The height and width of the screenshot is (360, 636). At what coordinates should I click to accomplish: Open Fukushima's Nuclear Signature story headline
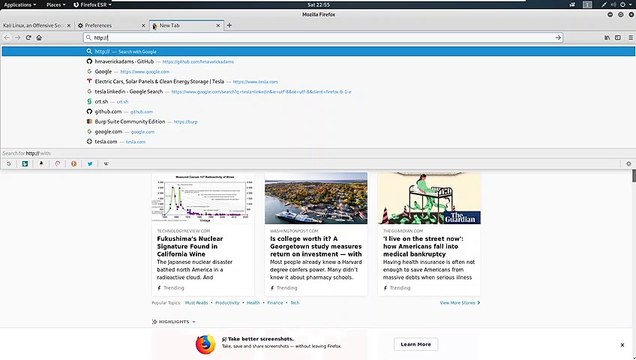point(190,246)
